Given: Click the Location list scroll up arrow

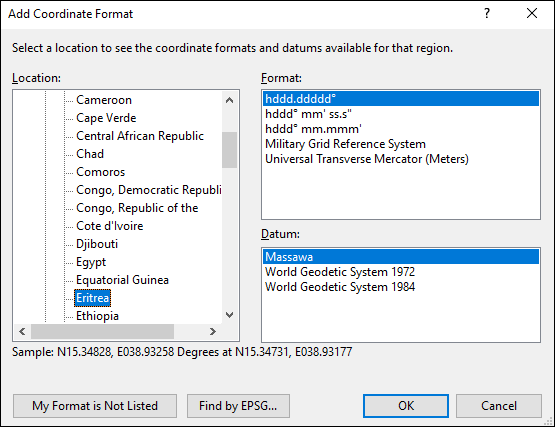Looking at the screenshot, I should [229, 100].
